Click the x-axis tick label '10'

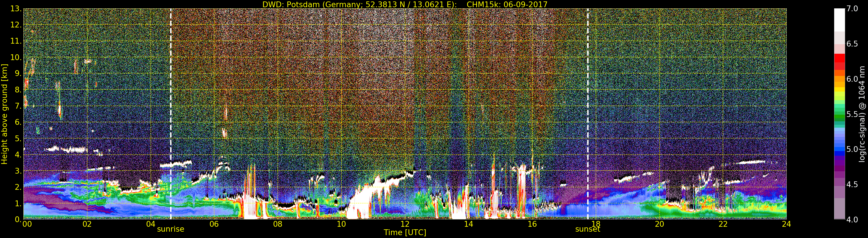tap(341, 224)
